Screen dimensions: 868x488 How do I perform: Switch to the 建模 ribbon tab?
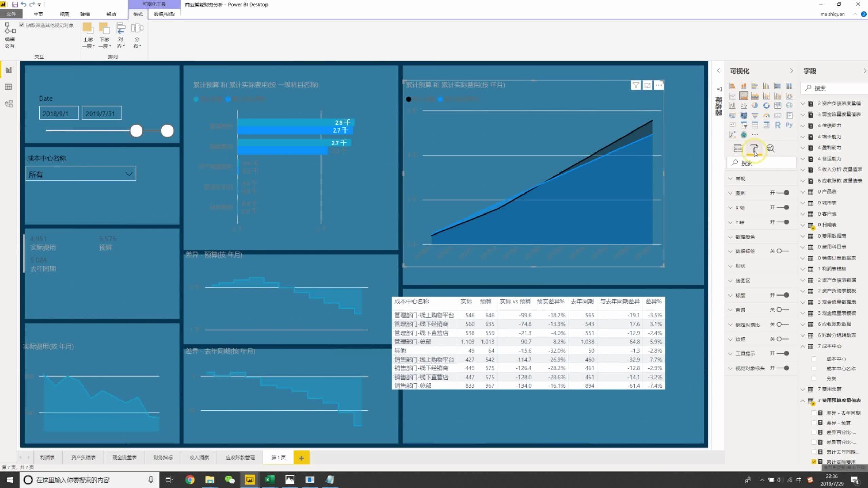(85, 14)
